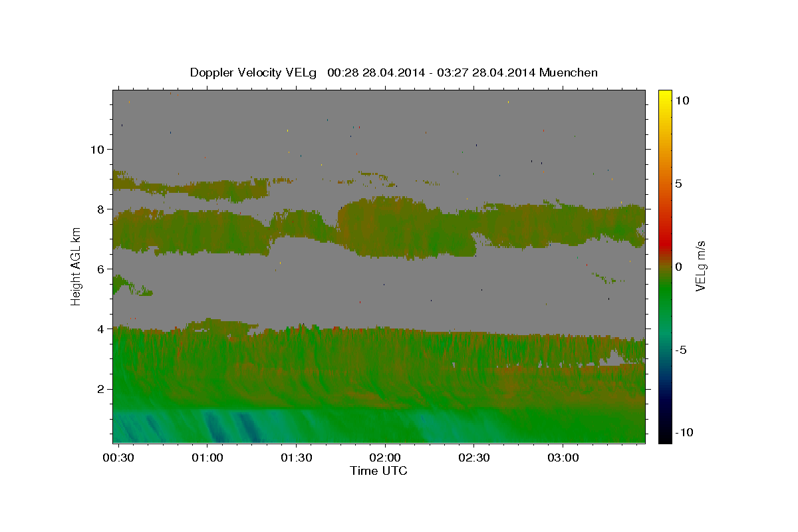The width and height of the screenshot is (798, 532).
Task: Click the colorbar value '5'
Action: pos(678,184)
